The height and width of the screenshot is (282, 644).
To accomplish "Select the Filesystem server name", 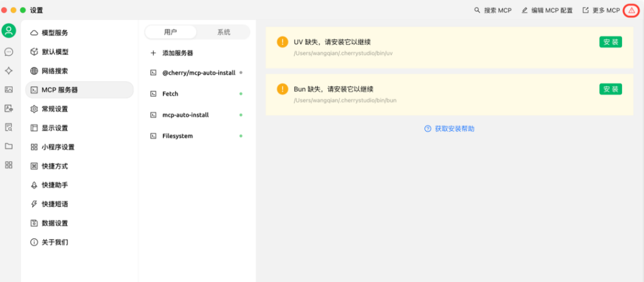I will [x=178, y=136].
